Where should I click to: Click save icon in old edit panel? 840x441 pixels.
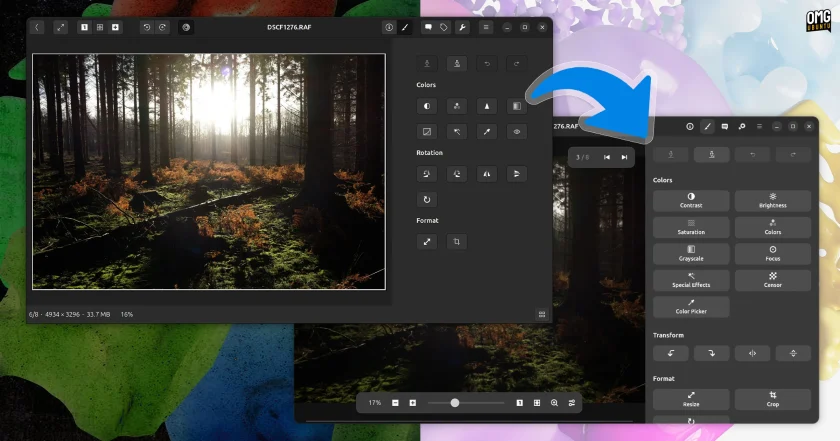[427, 64]
